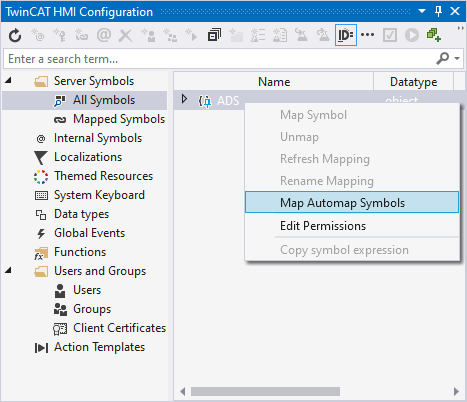This screenshot has width=467, height=402.
Task: Open Internal Symbols tree item
Action: (98, 138)
